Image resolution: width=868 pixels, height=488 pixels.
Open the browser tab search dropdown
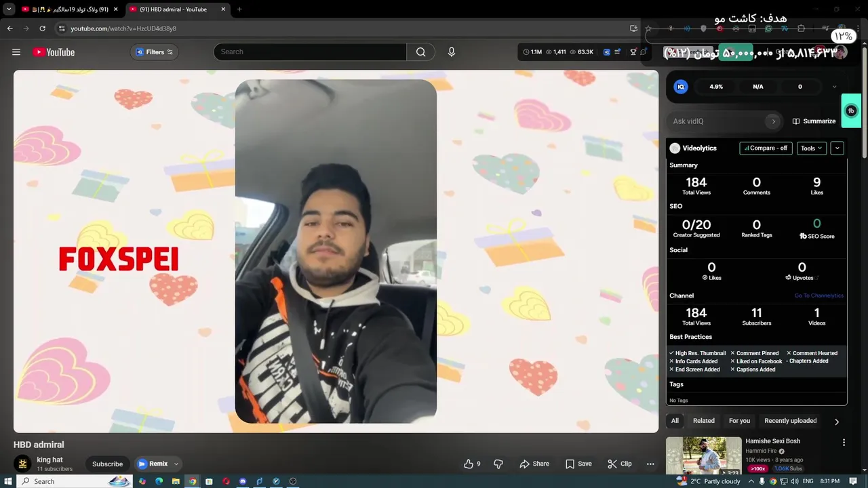9,9
